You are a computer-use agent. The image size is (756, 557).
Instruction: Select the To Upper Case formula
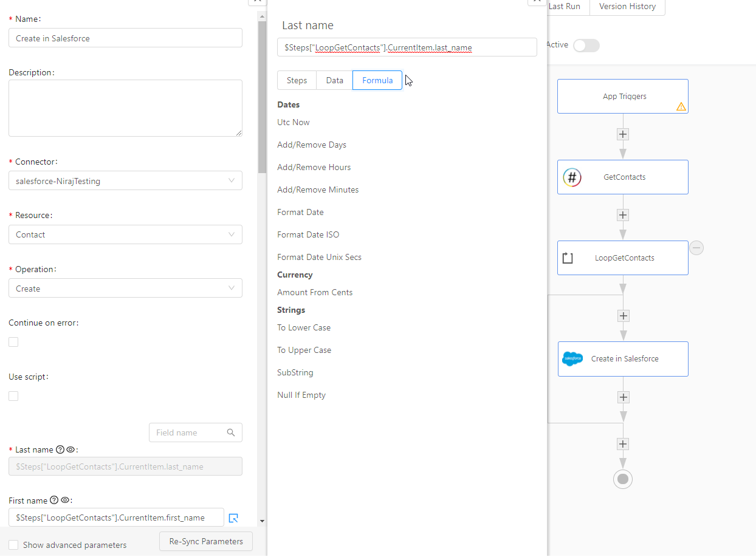(x=304, y=350)
